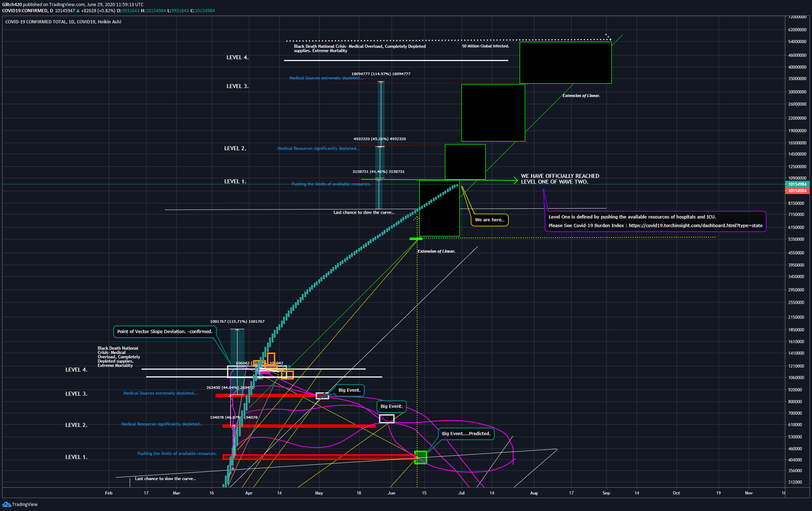Click the 'We are here..' yellow callout
Viewport: 812px width, 511px height.
click(489, 220)
